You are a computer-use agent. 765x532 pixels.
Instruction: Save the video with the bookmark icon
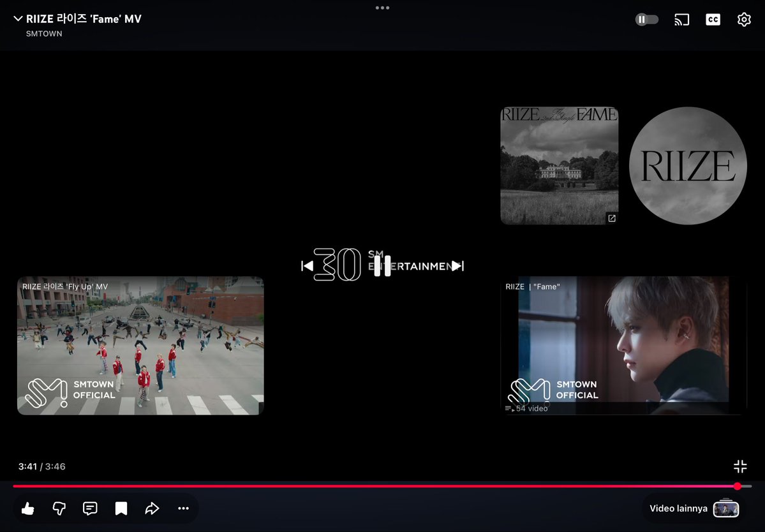pyautogui.click(x=121, y=508)
